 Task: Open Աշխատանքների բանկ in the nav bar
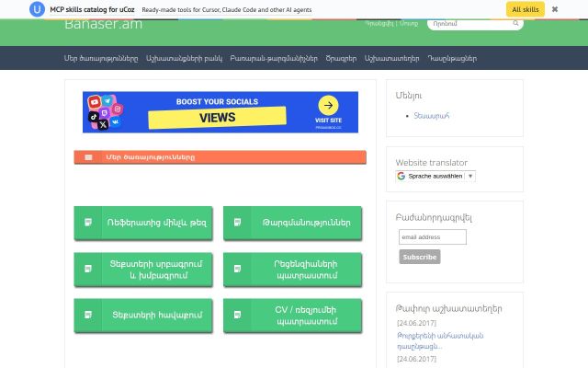(x=184, y=58)
